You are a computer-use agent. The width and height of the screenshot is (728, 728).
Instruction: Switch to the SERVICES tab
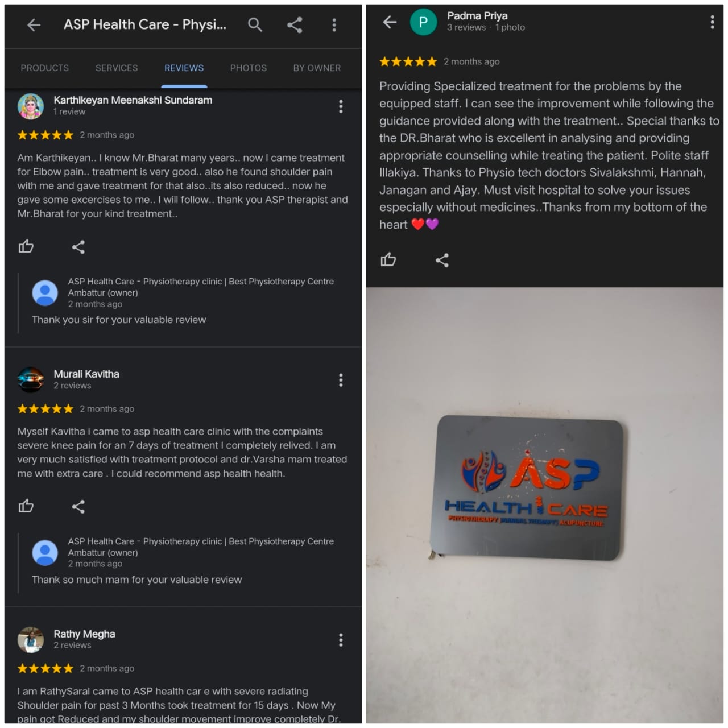tap(117, 68)
